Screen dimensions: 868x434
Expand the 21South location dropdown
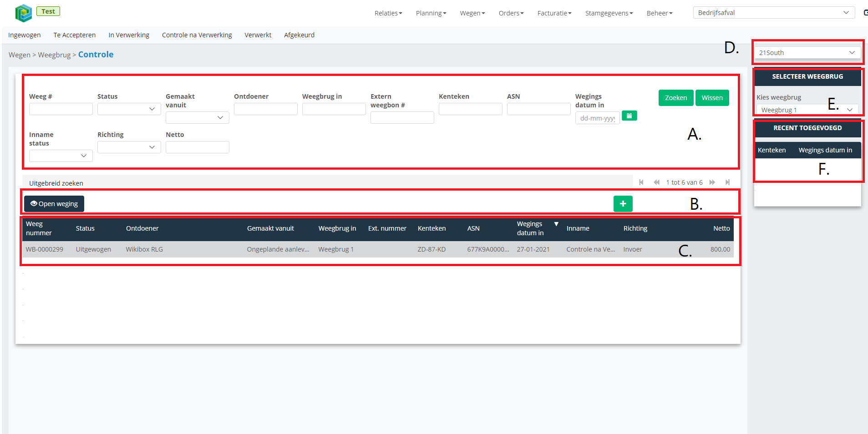(x=807, y=53)
